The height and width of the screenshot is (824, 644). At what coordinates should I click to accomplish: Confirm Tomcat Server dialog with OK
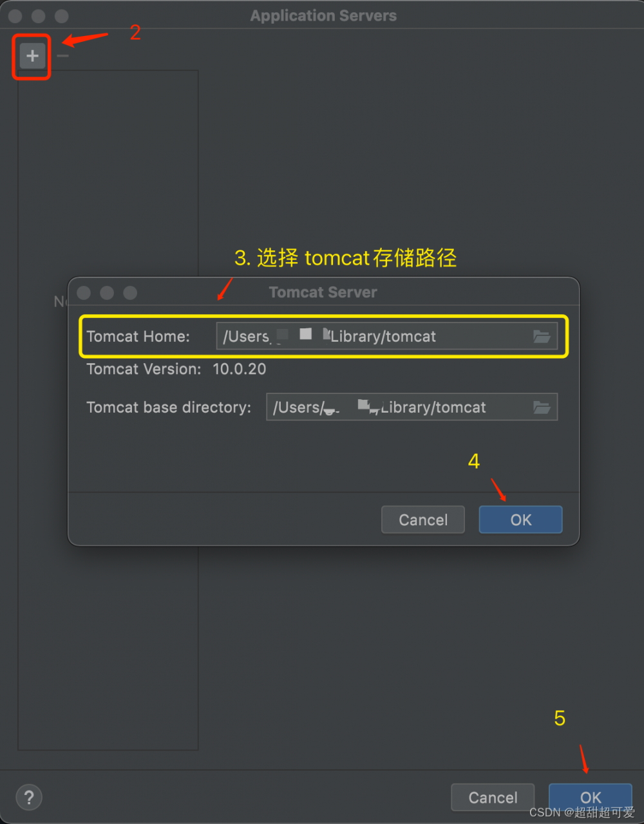tap(521, 520)
